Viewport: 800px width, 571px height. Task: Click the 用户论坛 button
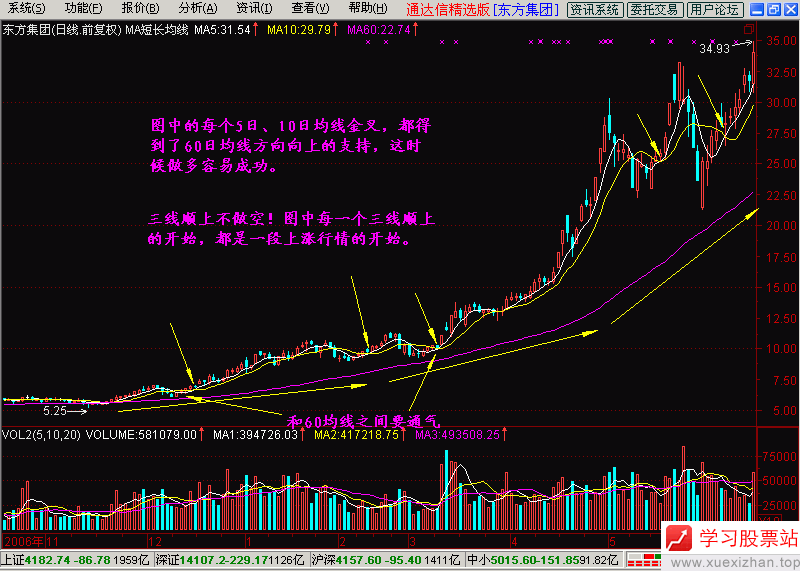(714, 9)
